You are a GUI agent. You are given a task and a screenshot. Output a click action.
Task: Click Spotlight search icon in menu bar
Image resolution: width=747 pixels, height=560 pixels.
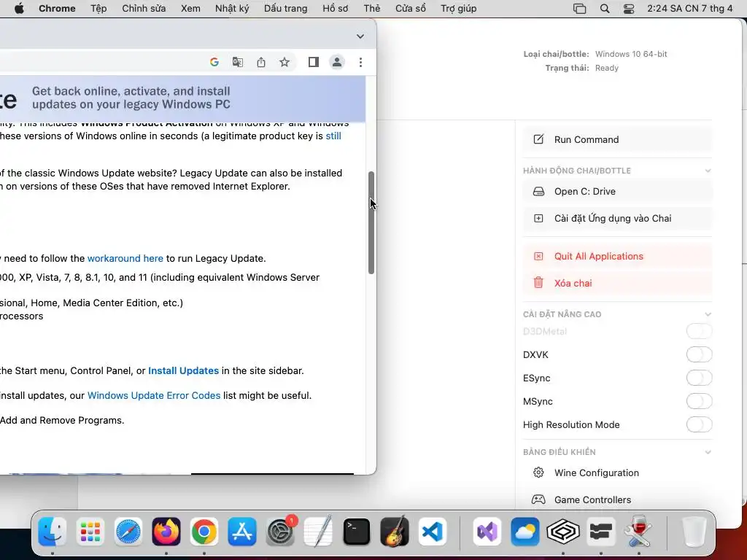coord(605,9)
